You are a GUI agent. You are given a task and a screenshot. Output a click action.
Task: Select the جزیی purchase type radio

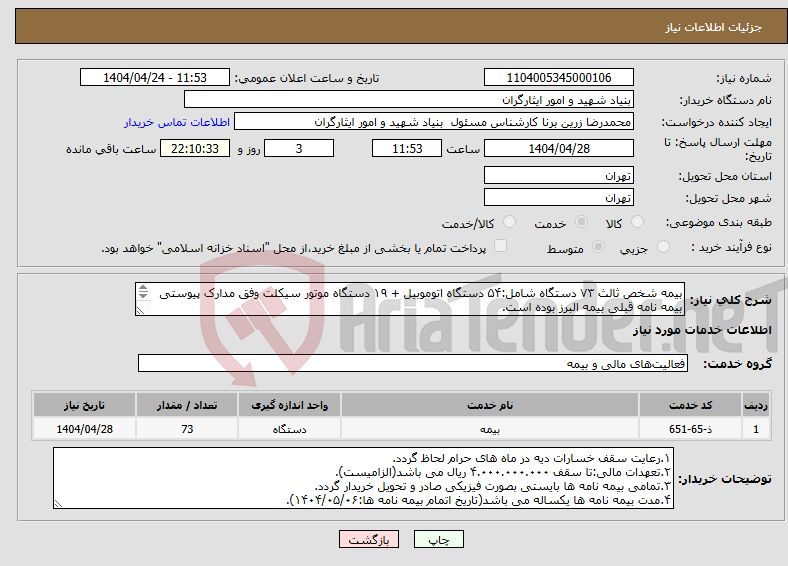pos(663,246)
